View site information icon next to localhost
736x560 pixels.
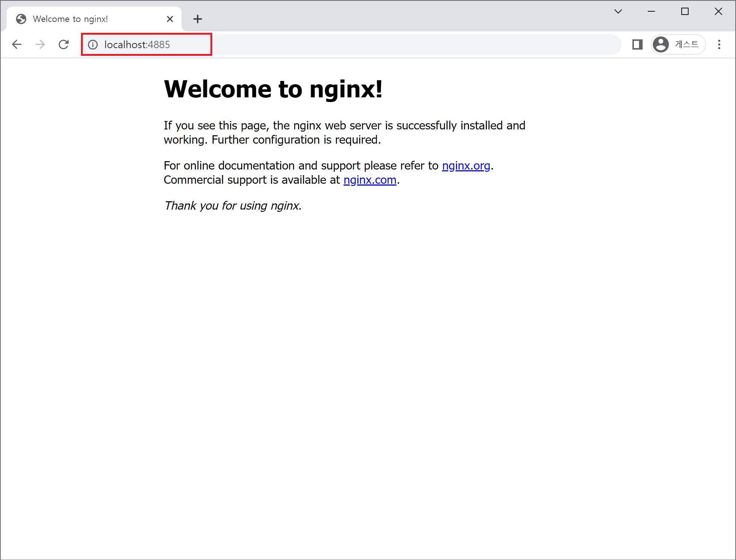[x=93, y=44]
